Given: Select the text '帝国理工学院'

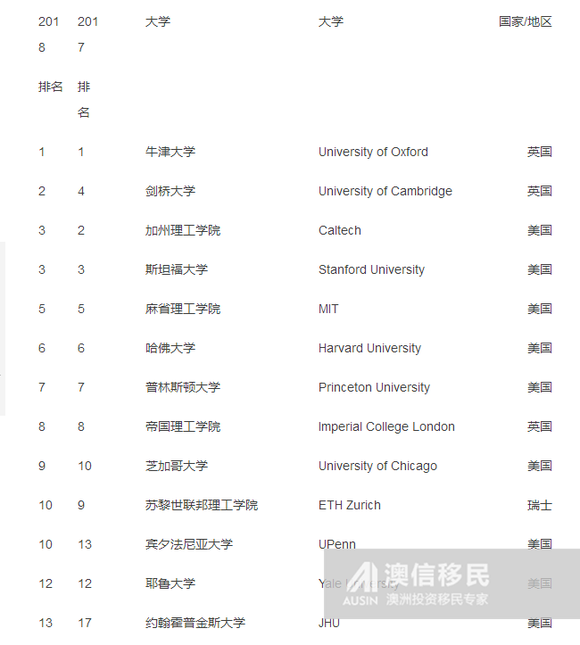Looking at the screenshot, I should [x=183, y=427].
